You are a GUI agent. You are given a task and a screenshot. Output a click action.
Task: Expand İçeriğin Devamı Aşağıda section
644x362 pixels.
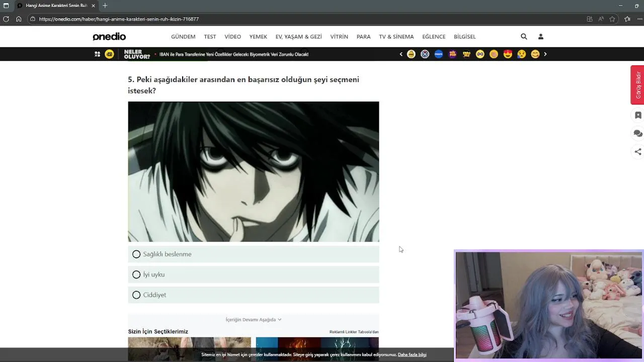pyautogui.click(x=254, y=320)
